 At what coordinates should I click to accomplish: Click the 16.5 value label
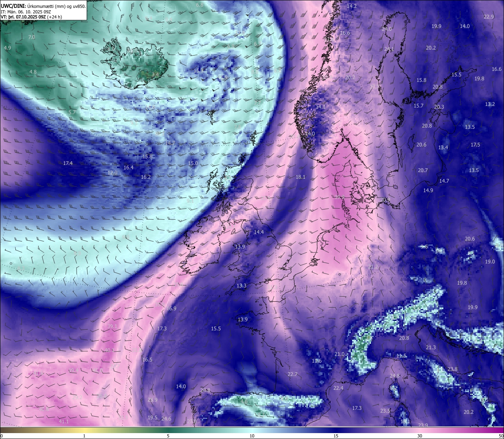pos(147,360)
